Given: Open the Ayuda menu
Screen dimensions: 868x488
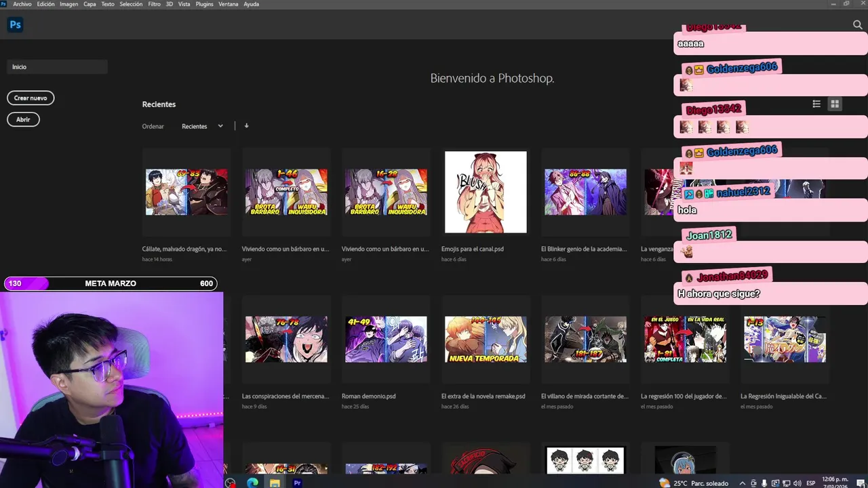Looking at the screenshot, I should (x=251, y=4).
